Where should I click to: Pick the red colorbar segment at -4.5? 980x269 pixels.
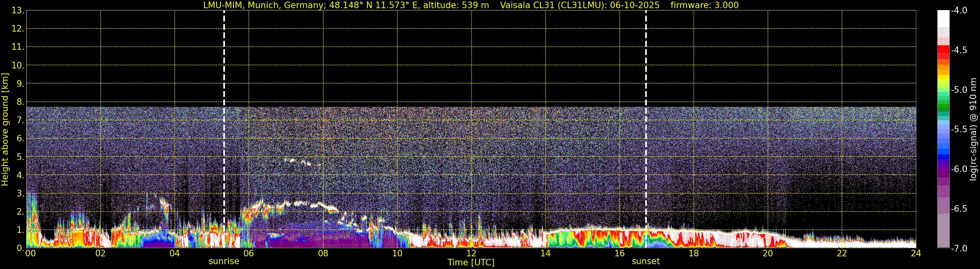point(943,50)
